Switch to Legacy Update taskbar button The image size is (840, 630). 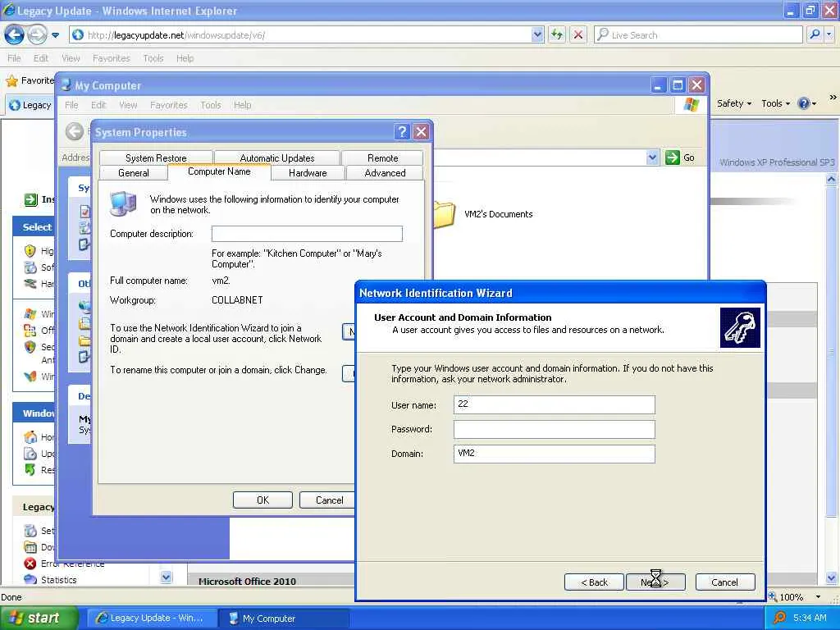pos(151,618)
